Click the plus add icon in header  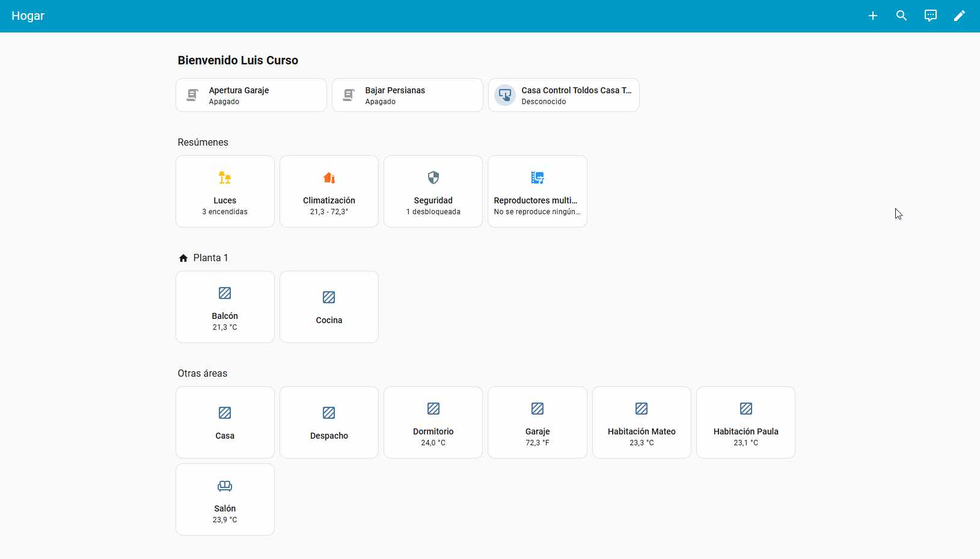point(872,16)
